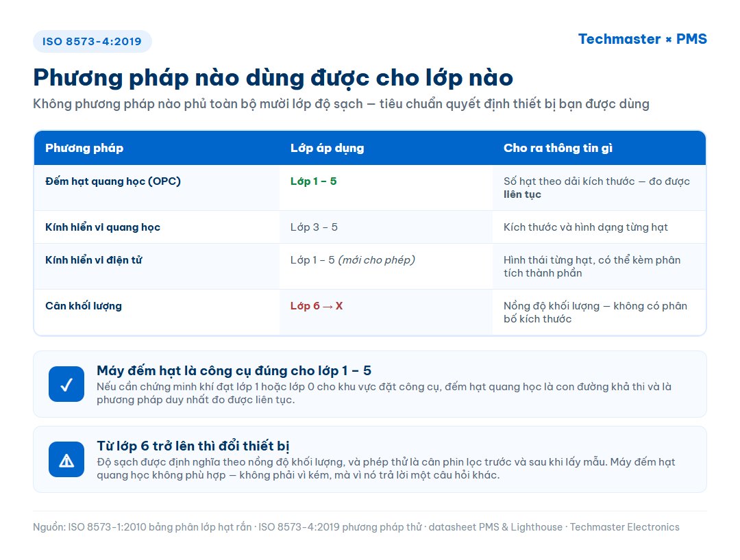Click the Techmaster × PMS logo text
The width and height of the screenshot is (740, 560).
(642, 39)
